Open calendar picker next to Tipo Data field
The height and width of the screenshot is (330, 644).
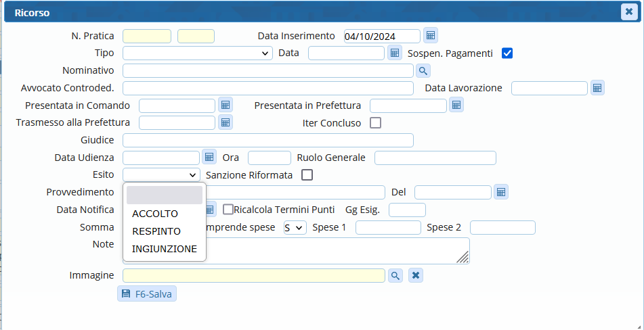coord(395,53)
